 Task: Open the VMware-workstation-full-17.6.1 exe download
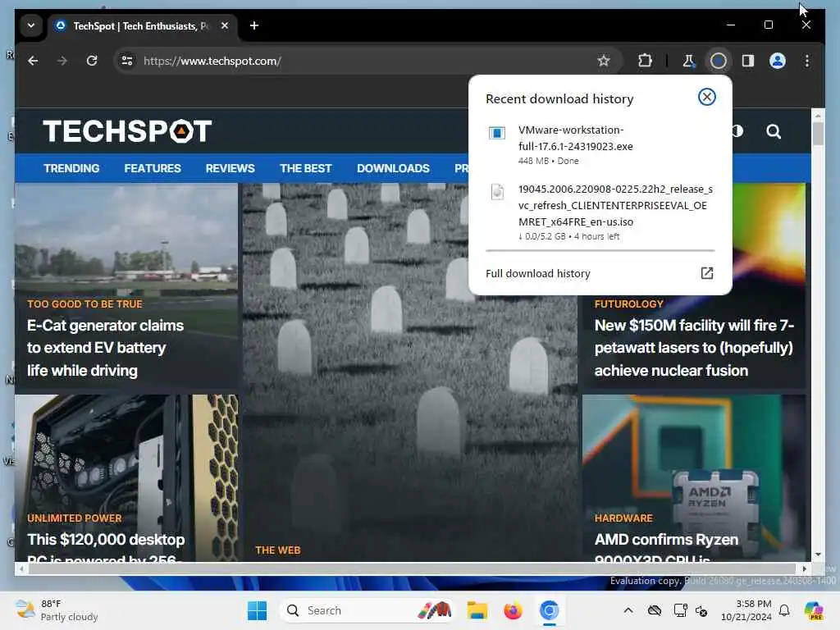click(x=600, y=144)
